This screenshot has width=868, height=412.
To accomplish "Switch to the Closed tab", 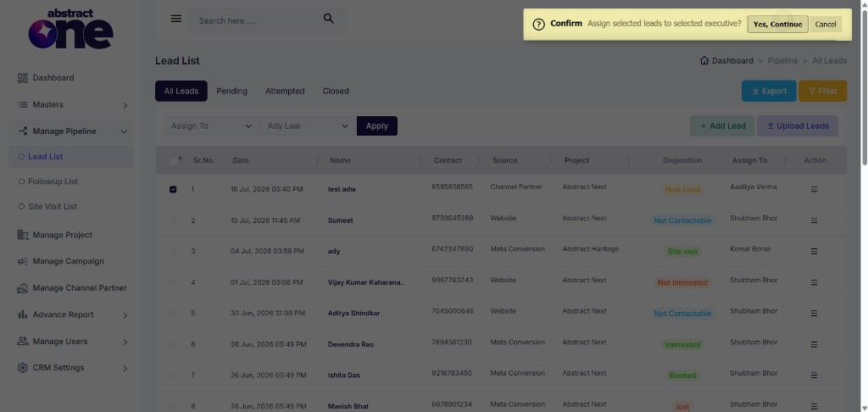I will coord(336,91).
